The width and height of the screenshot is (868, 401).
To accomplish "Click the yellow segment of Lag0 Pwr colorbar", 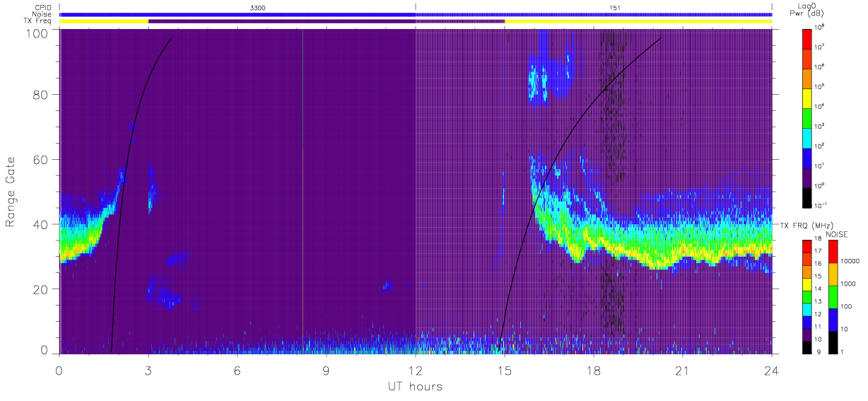I will tap(808, 98).
